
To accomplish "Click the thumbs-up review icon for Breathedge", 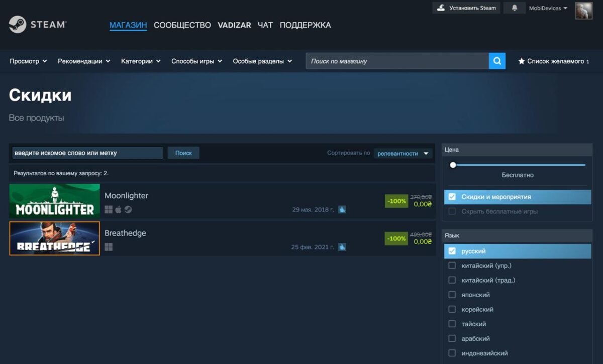I will pyautogui.click(x=342, y=247).
